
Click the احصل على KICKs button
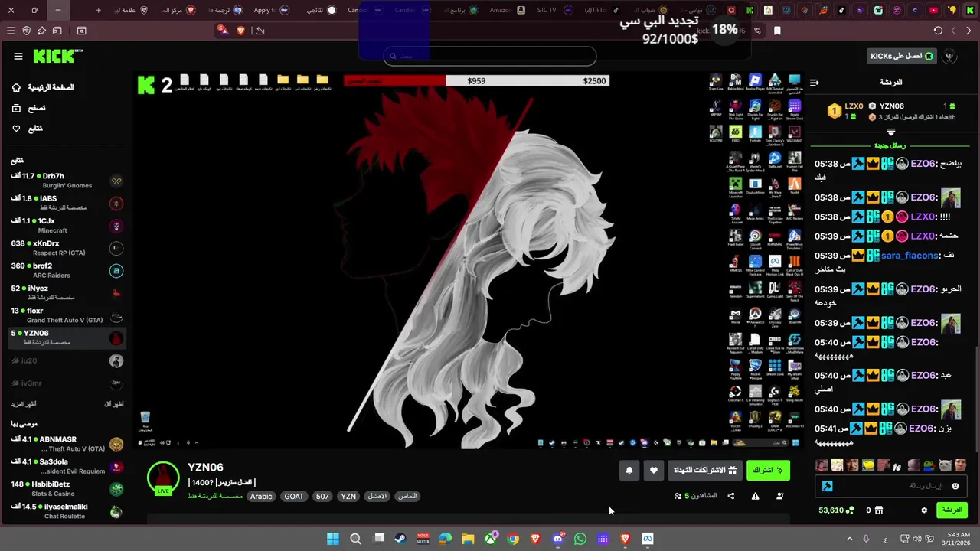tap(901, 56)
